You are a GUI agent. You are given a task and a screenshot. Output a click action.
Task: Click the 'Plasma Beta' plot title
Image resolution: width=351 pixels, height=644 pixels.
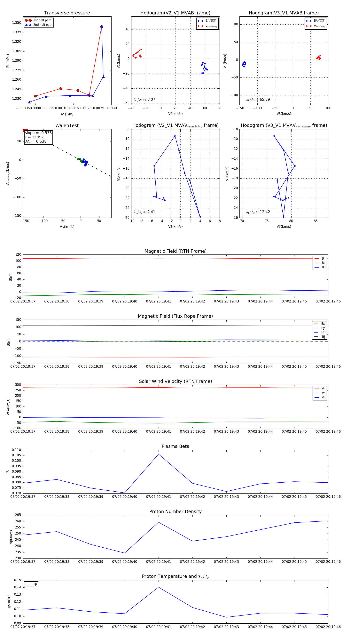(x=175, y=446)
